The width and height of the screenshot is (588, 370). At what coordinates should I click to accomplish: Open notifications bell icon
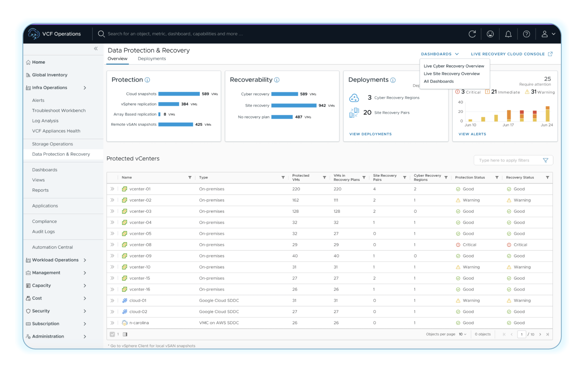click(508, 34)
